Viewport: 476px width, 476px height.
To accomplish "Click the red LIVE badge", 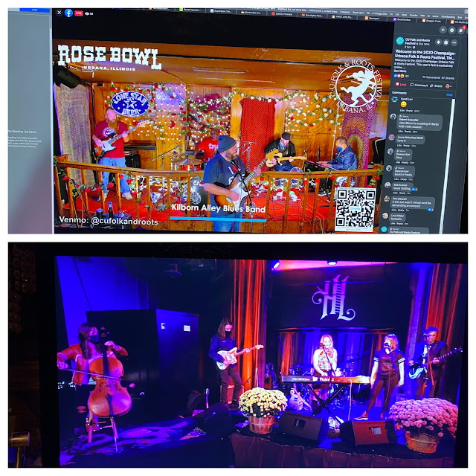I will coord(79,13).
